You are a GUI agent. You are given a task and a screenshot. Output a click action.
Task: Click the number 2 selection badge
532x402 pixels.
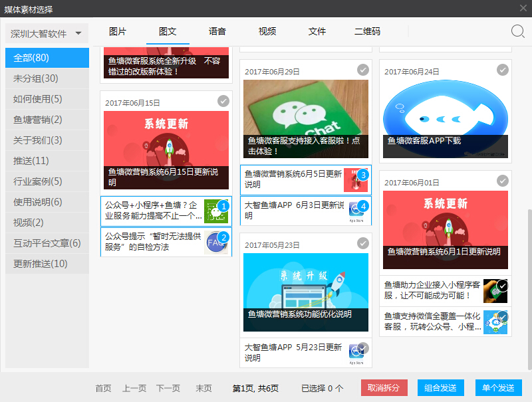click(223, 237)
